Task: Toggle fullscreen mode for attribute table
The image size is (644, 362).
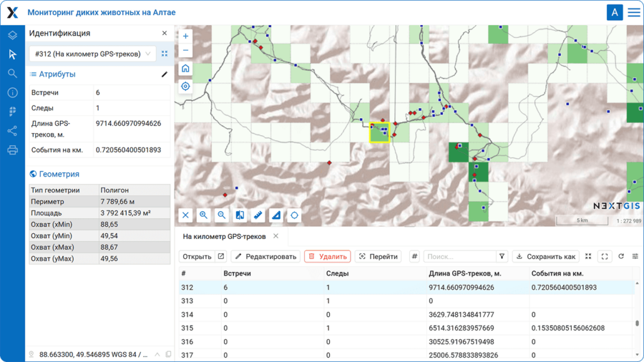Action: pyautogui.click(x=604, y=256)
